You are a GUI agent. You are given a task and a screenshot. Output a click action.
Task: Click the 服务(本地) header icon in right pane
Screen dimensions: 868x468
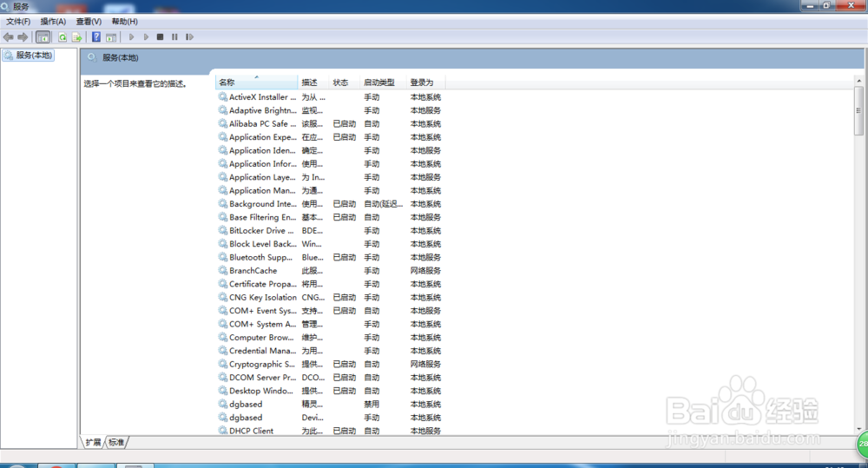[x=92, y=57]
